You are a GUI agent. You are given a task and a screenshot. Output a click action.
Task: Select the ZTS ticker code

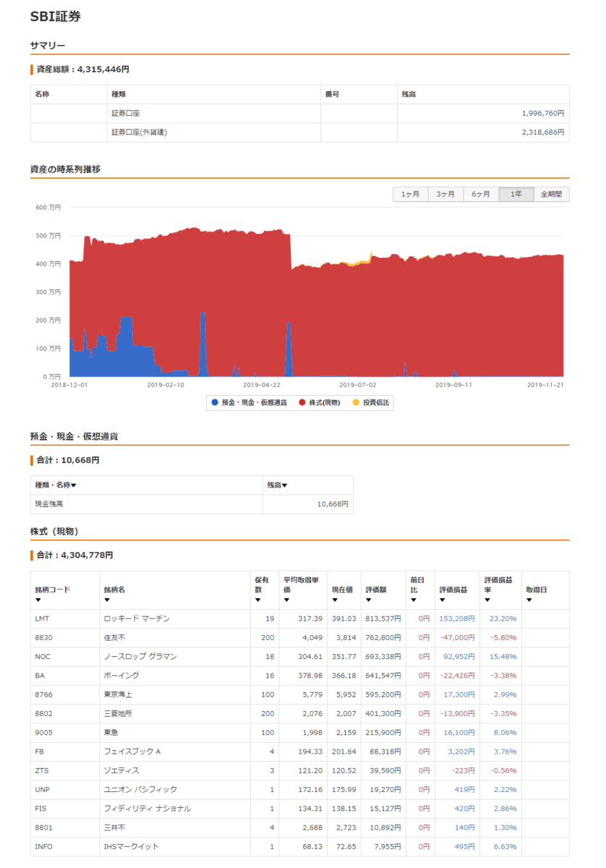(41, 770)
